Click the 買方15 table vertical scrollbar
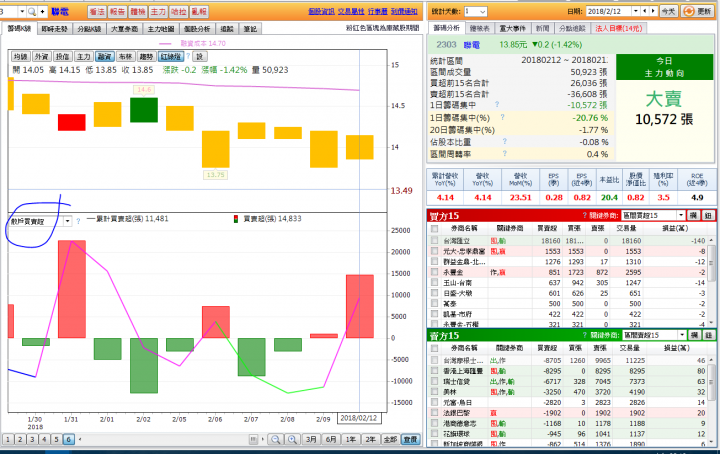 tap(711, 280)
